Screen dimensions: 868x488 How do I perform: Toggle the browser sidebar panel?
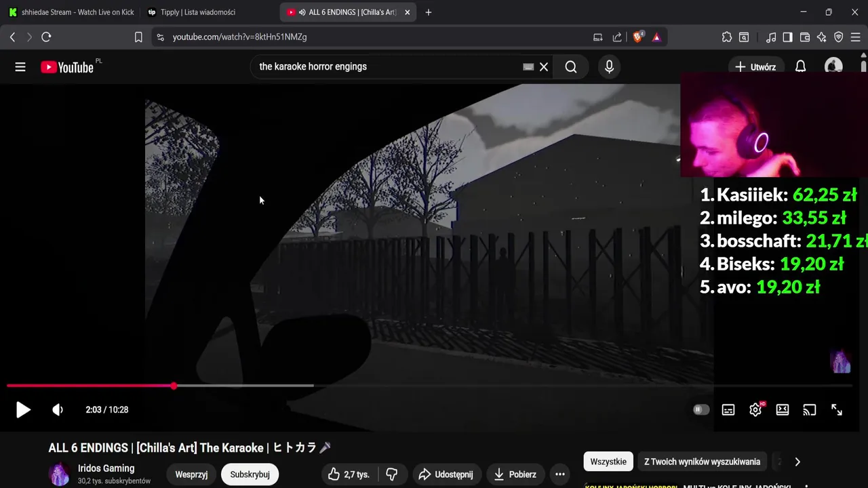(787, 37)
